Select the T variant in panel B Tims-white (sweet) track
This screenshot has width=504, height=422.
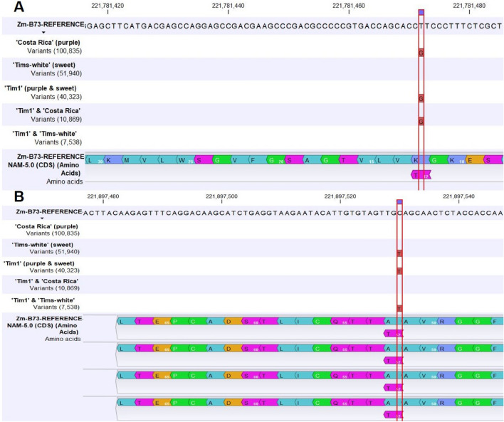click(x=399, y=253)
